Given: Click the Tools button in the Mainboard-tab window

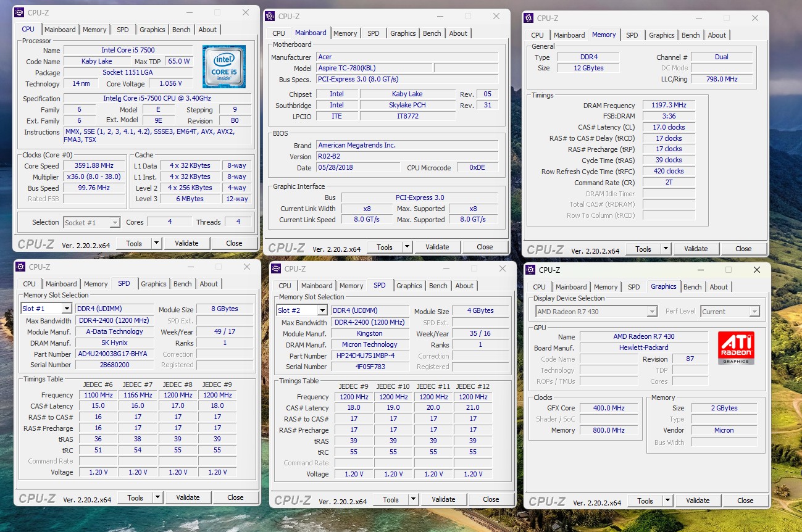Looking at the screenshot, I should (385, 247).
